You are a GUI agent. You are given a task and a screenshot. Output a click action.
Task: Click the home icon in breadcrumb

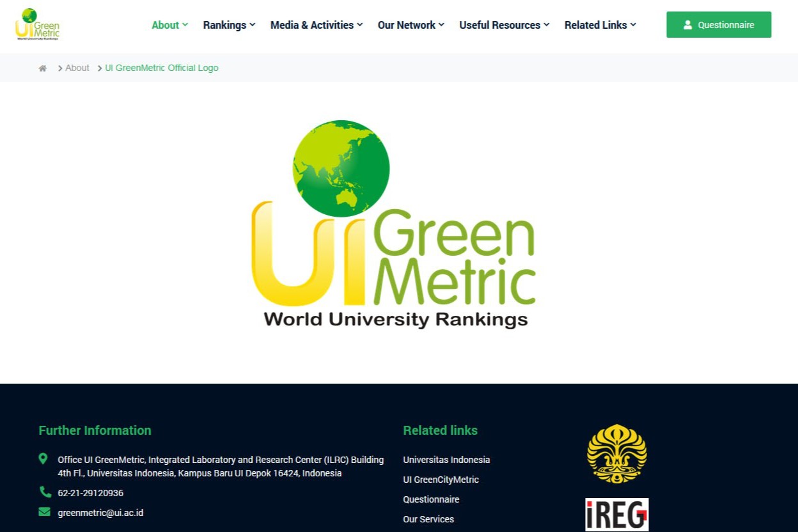pyautogui.click(x=43, y=68)
